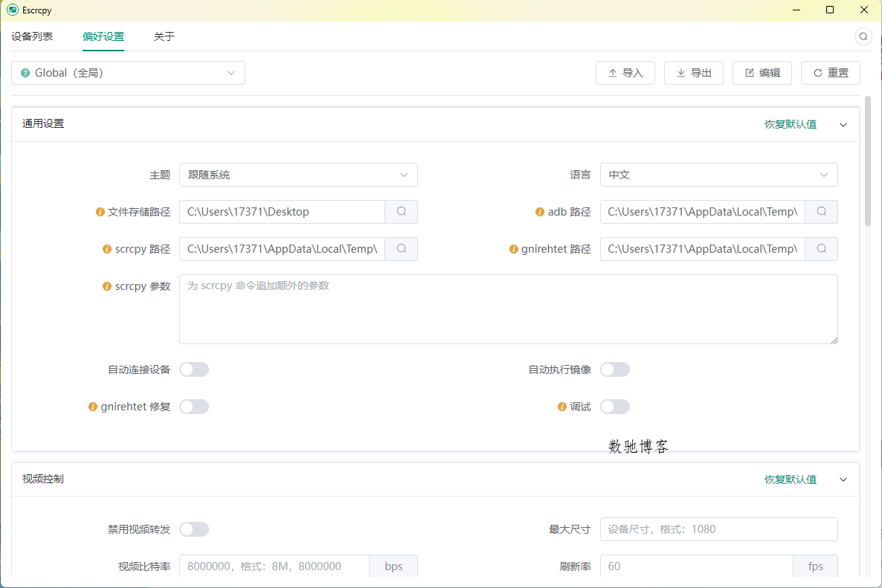
Task: Enable the 调试 debug switch
Action: [x=615, y=407]
